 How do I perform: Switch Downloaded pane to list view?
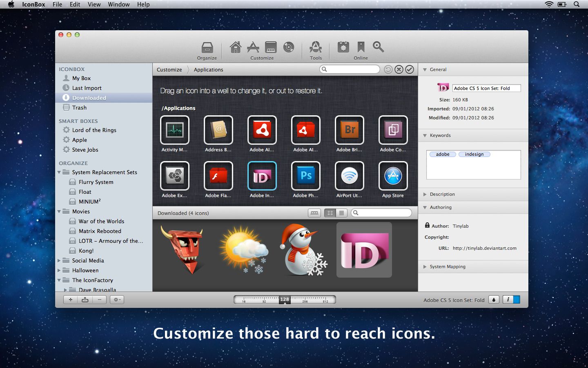click(341, 213)
